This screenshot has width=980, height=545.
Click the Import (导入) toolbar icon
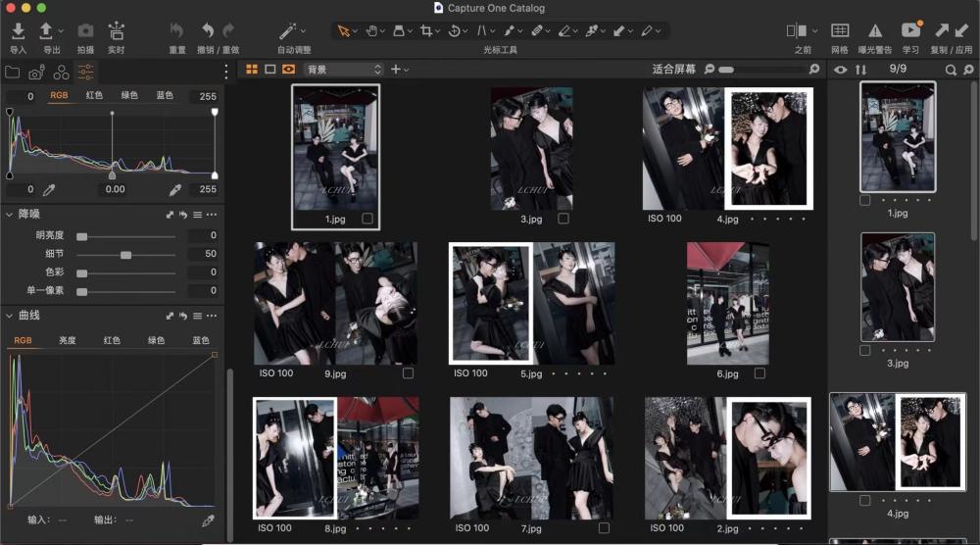tap(18, 31)
